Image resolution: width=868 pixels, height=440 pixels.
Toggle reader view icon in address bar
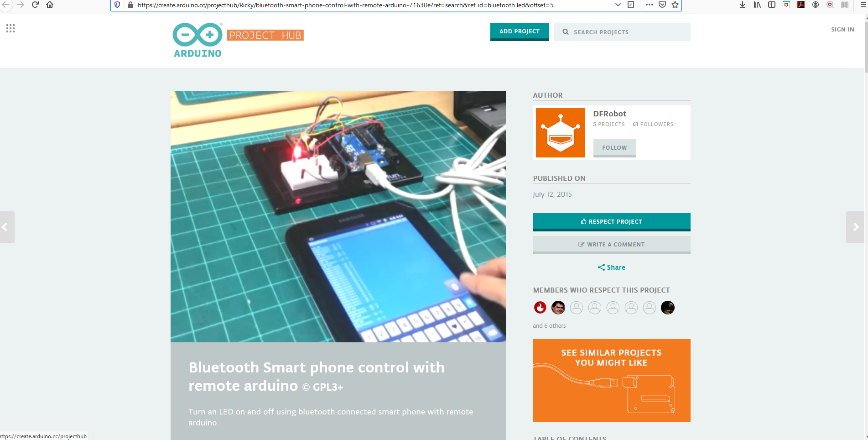coord(631,5)
